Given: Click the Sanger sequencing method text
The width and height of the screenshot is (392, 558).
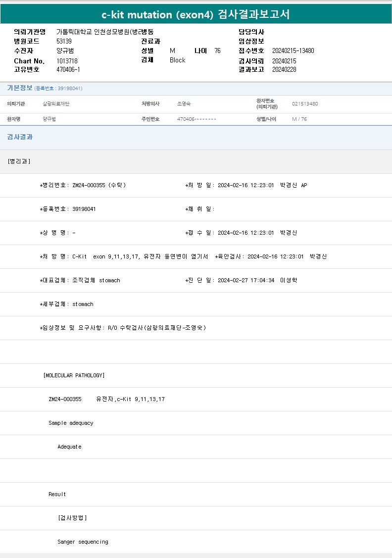Looking at the screenshot, I should (83, 542).
